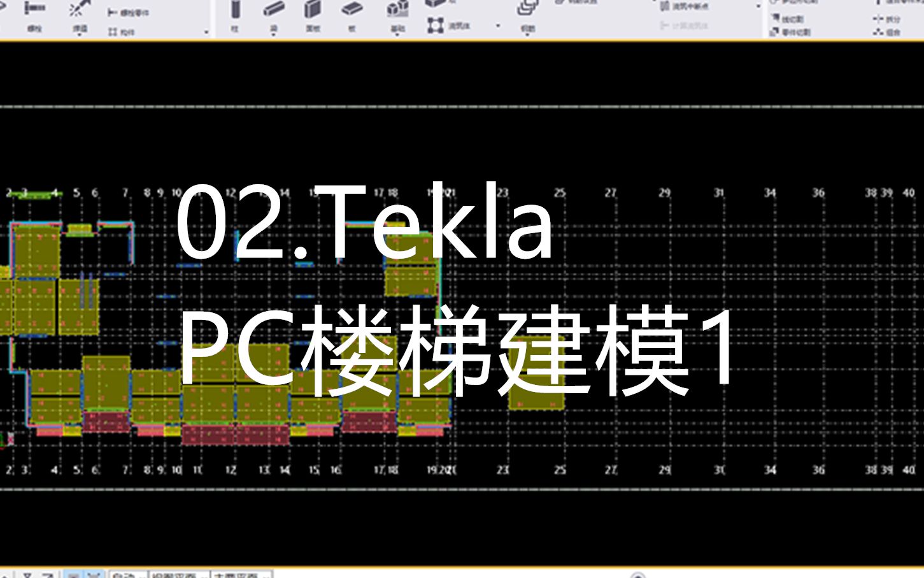Toggle the second blue snap setting at bottom

click(x=93, y=574)
